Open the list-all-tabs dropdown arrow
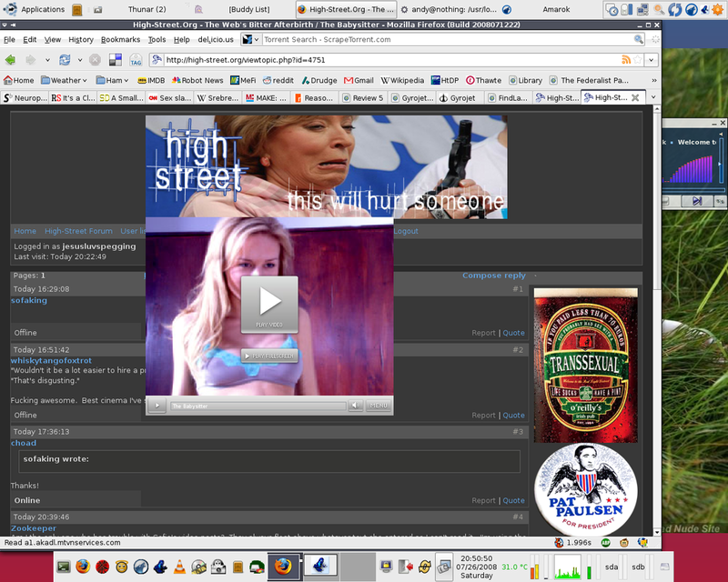This screenshot has width=728, height=582. coord(653,97)
